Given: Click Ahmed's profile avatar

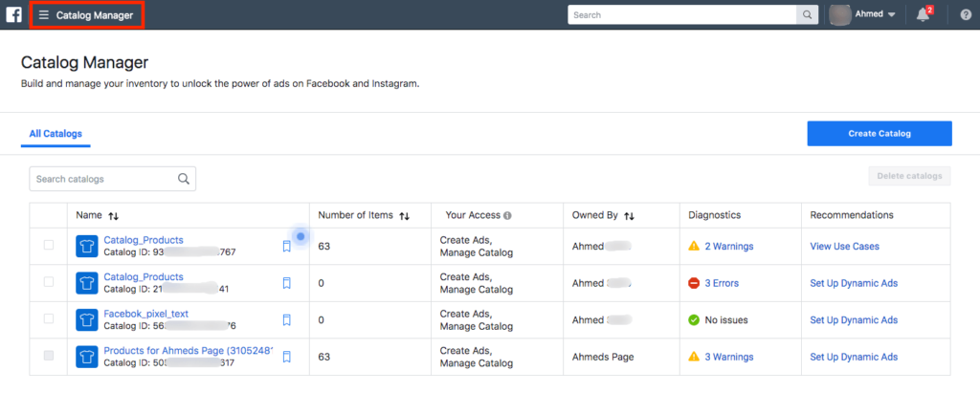Looking at the screenshot, I should pyautogui.click(x=840, y=14).
